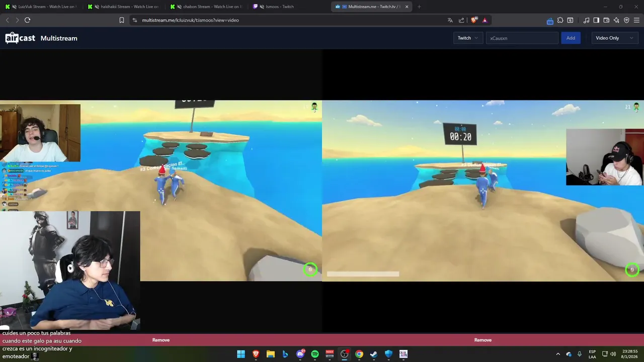Image resolution: width=644 pixels, height=362 pixels.
Task: Open the extensions puzzle icon
Action: pos(560,20)
